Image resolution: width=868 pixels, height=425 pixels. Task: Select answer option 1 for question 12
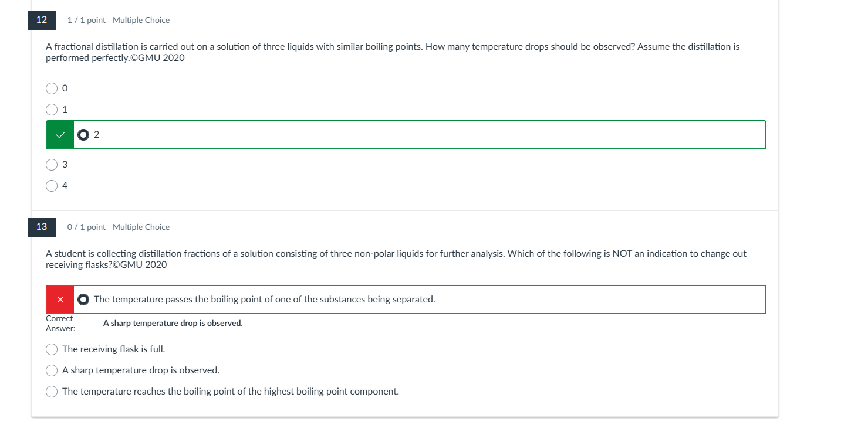point(52,110)
